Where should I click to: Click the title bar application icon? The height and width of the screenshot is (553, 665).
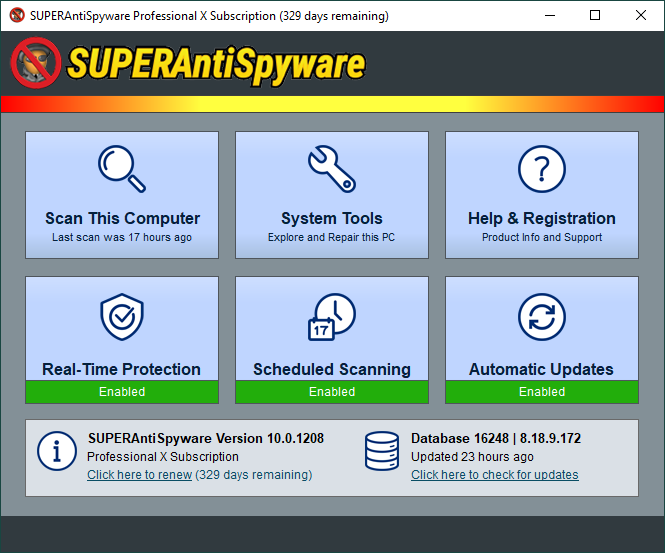tap(16, 16)
